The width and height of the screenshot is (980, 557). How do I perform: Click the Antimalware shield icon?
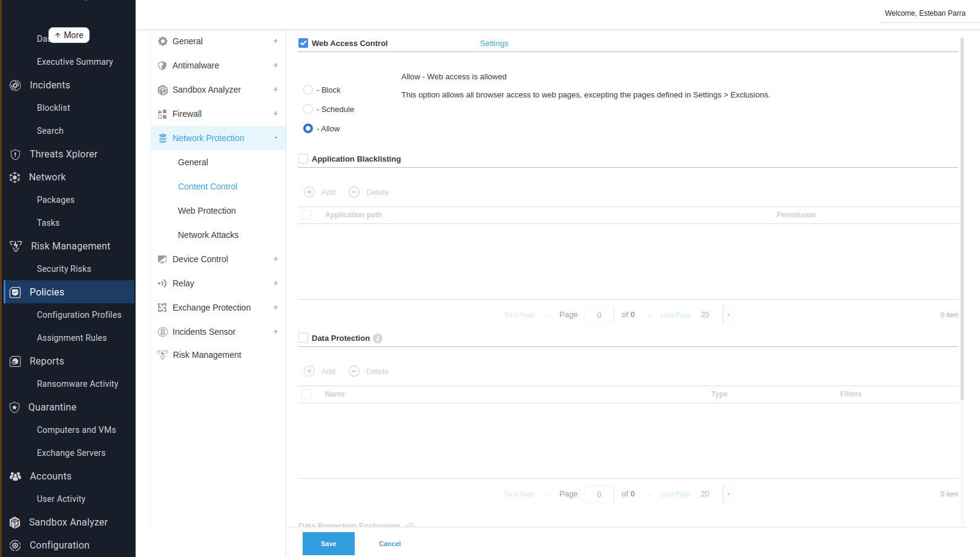162,65
